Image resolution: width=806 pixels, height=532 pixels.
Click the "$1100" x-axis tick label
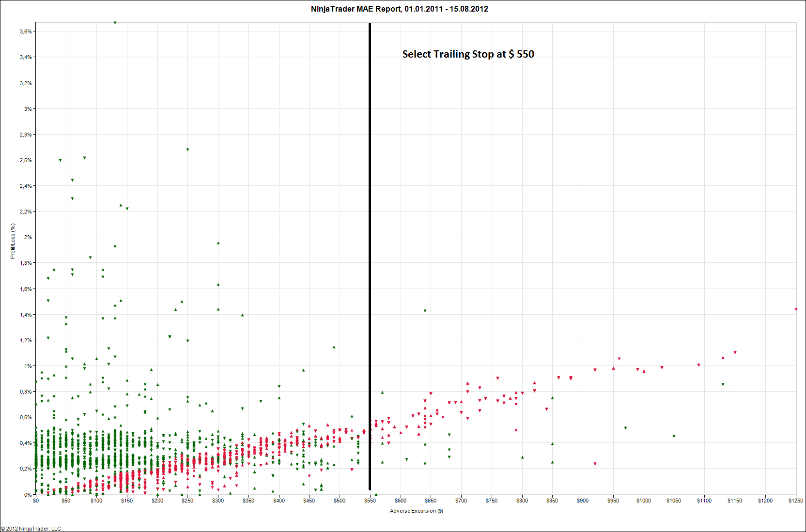(704, 501)
